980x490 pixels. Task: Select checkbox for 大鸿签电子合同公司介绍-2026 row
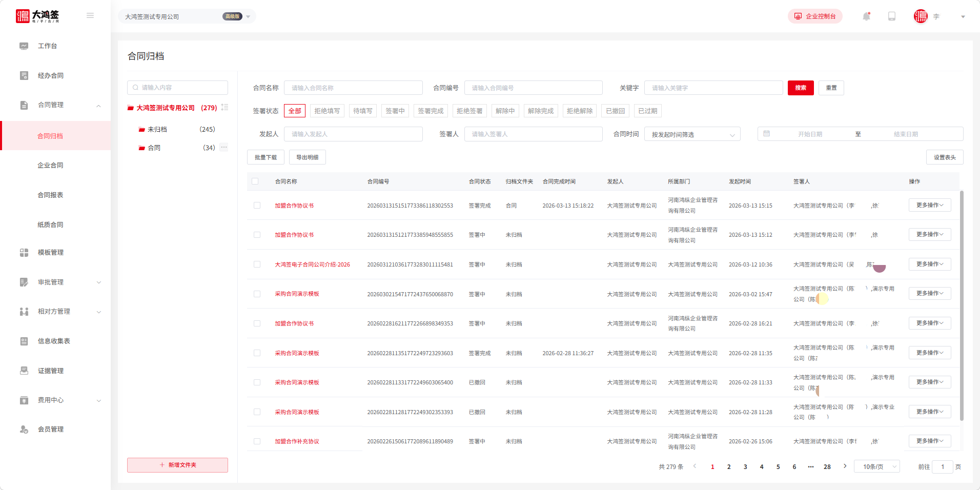[257, 264]
